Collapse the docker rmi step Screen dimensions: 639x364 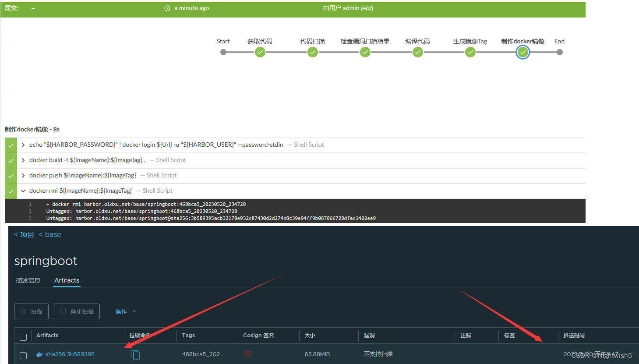[23, 191]
